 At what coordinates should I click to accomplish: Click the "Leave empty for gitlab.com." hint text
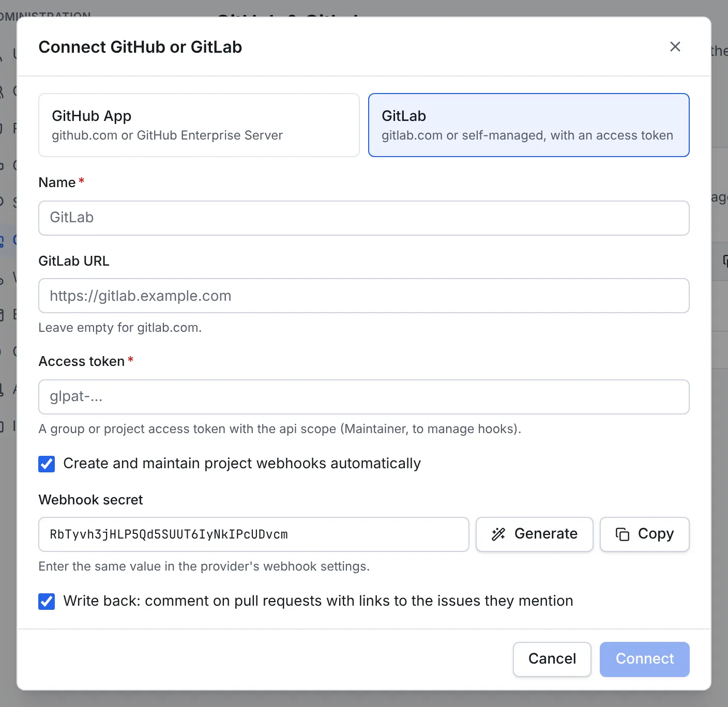120,328
